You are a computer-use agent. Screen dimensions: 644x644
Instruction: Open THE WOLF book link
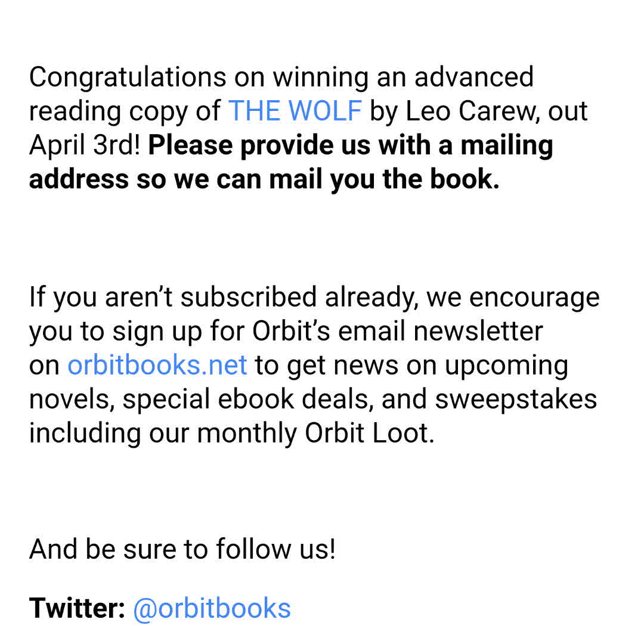tap(295, 112)
